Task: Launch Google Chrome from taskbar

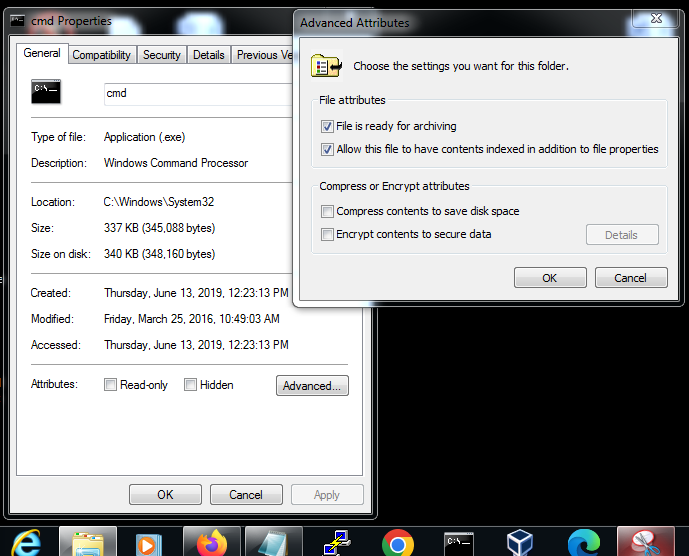Action: pyautogui.click(x=398, y=544)
